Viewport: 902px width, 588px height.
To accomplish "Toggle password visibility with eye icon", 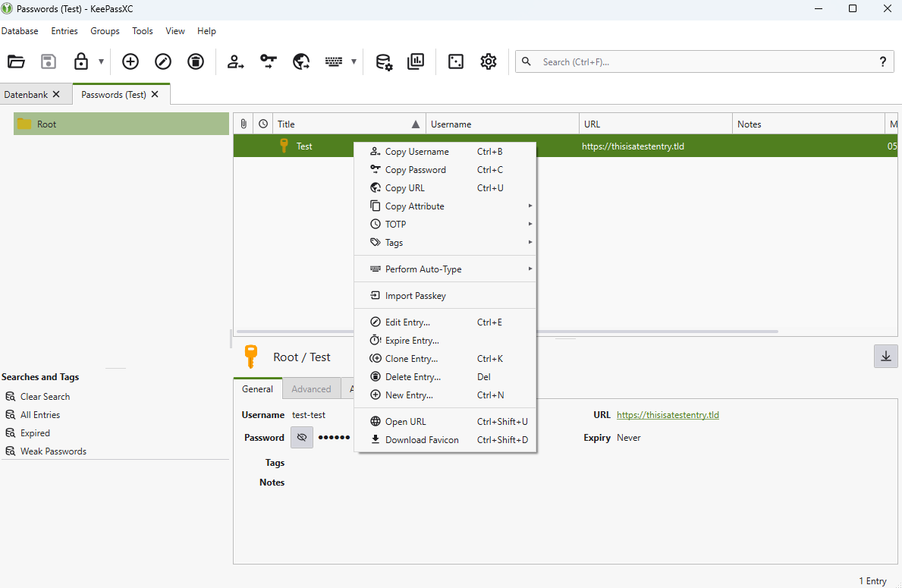I will pos(302,438).
